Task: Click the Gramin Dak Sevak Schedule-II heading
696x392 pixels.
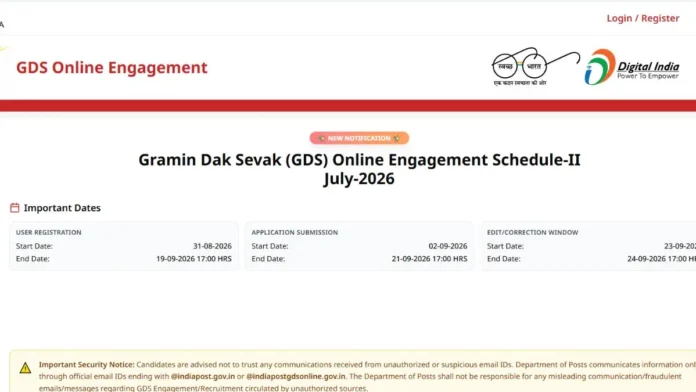Action: click(x=359, y=169)
